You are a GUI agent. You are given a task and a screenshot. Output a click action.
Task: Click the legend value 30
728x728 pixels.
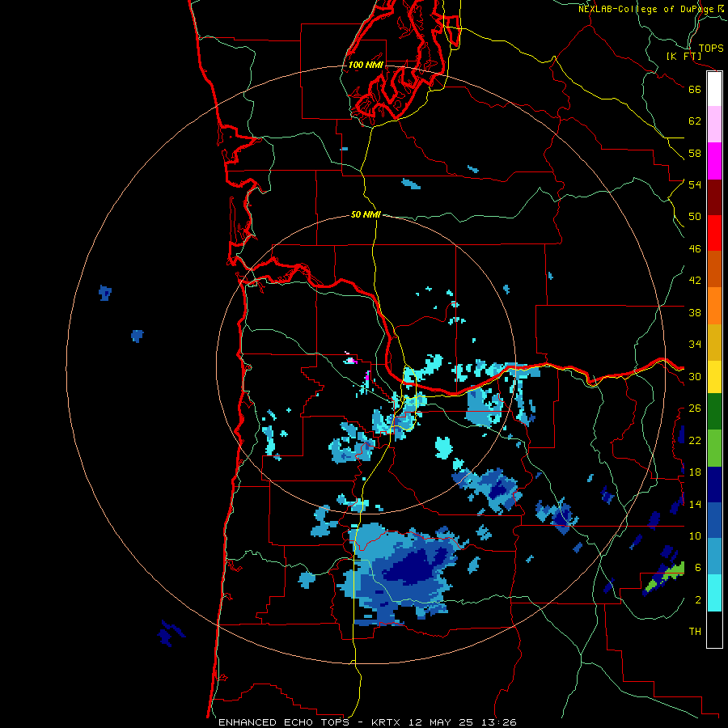[695, 376]
